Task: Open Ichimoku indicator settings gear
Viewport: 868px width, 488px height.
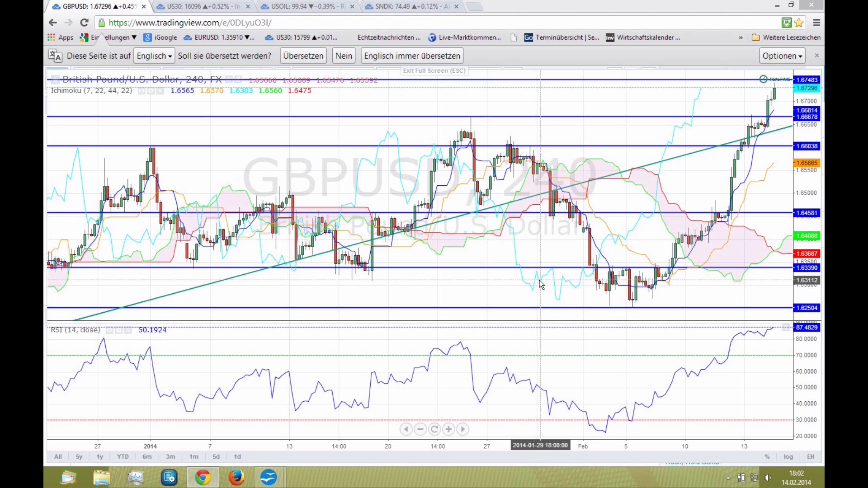Action: click(x=151, y=91)
